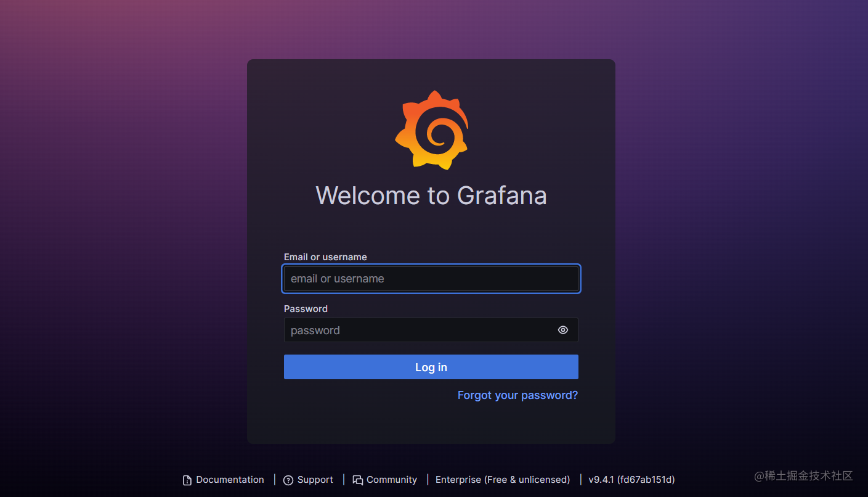Open the Documentation link

229,479
